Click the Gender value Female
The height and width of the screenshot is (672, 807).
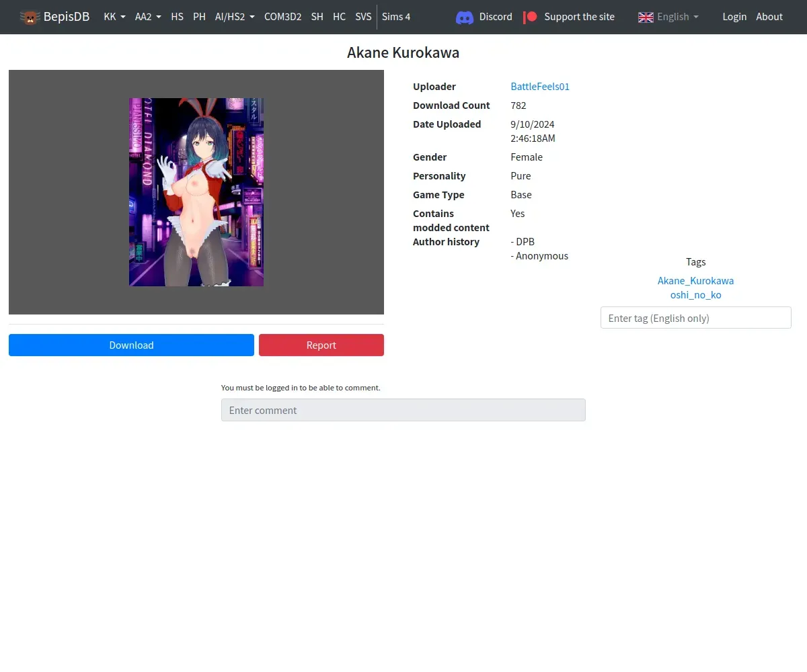coord(527,157)
